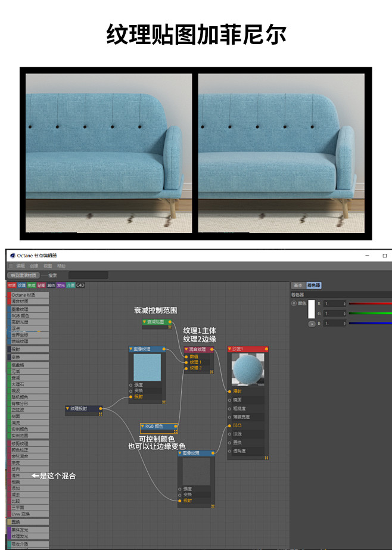The height and width of the screenshot is (550, 392).
Task: Toggle the 其他 filter tag
Action: point(51,285)
